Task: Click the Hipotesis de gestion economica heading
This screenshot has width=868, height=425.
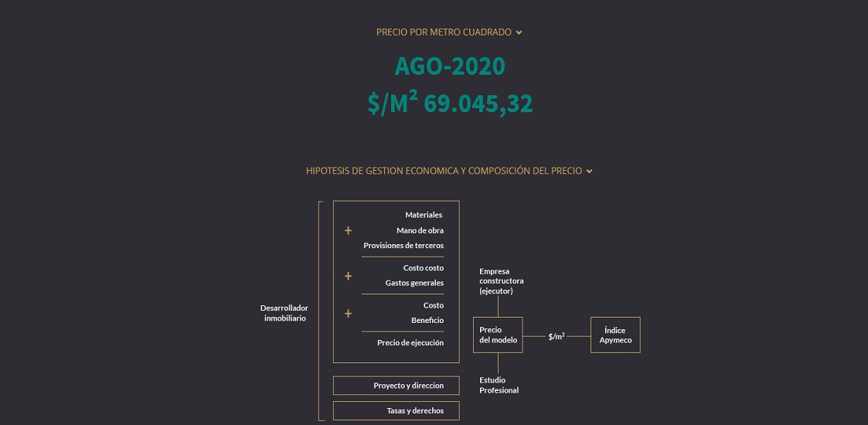Action: pos(444,171)
